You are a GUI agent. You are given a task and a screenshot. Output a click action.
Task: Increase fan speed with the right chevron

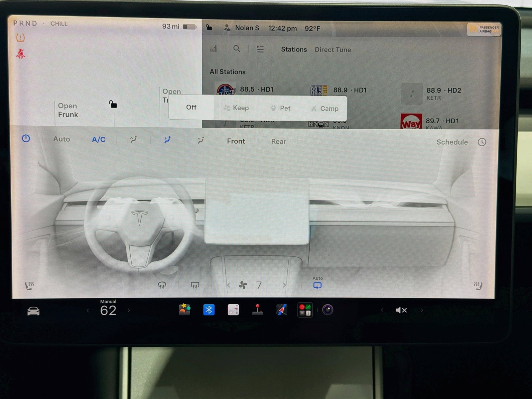tap(284, 285)
